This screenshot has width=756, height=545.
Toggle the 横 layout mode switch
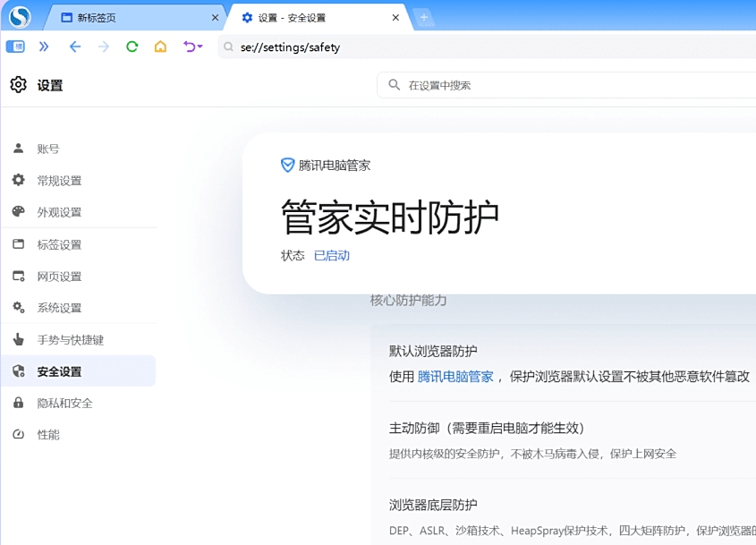(14, 47)
